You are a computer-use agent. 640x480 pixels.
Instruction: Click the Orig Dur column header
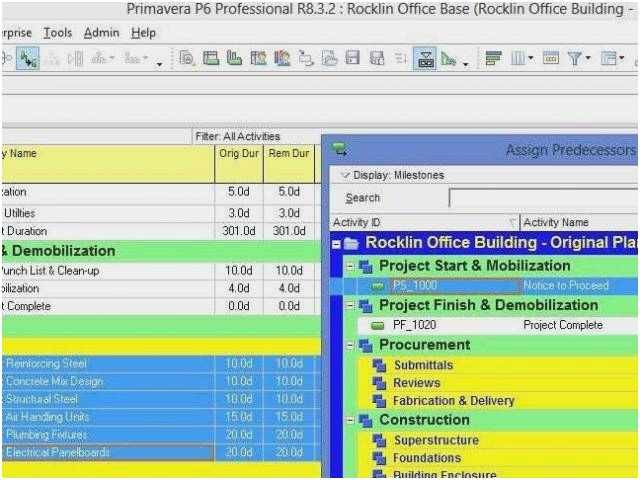pos(237,153)
